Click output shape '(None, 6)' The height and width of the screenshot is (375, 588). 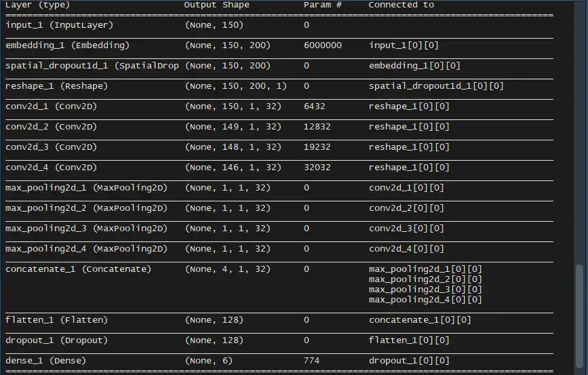pyautogui.click(x=209, y=360)
